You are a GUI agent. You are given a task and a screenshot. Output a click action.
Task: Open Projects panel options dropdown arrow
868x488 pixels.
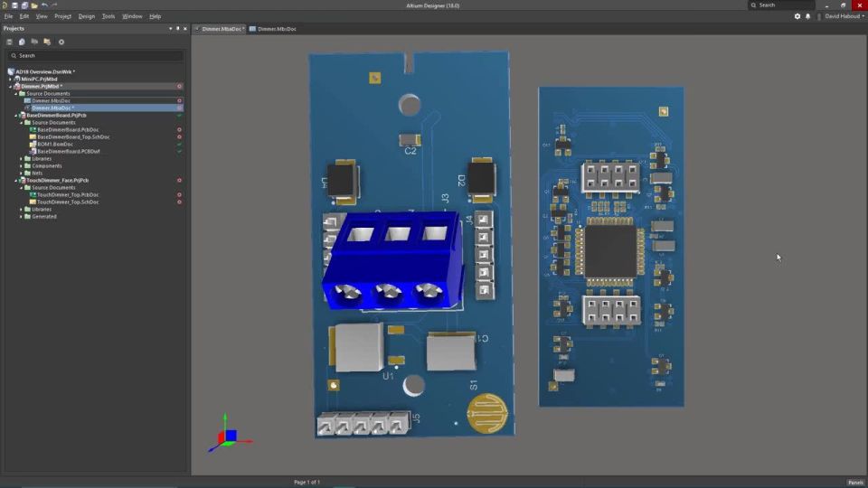pos(171,28)
